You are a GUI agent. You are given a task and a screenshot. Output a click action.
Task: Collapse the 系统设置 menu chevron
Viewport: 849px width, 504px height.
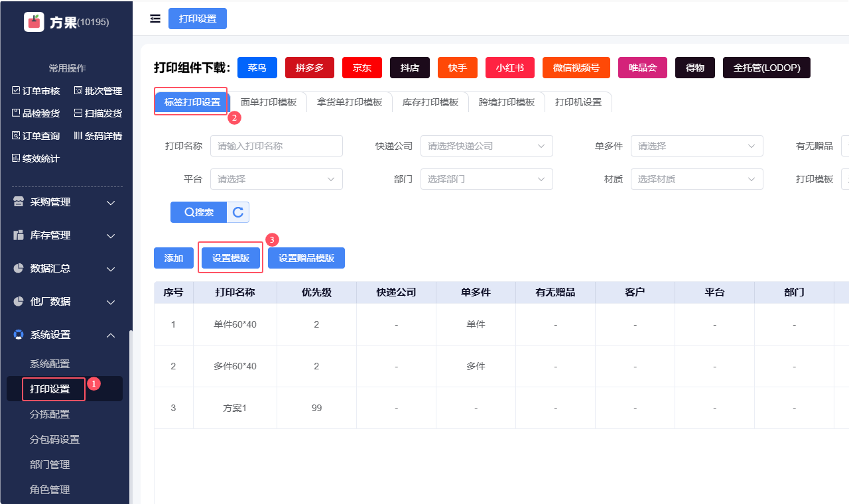point(111,335)
